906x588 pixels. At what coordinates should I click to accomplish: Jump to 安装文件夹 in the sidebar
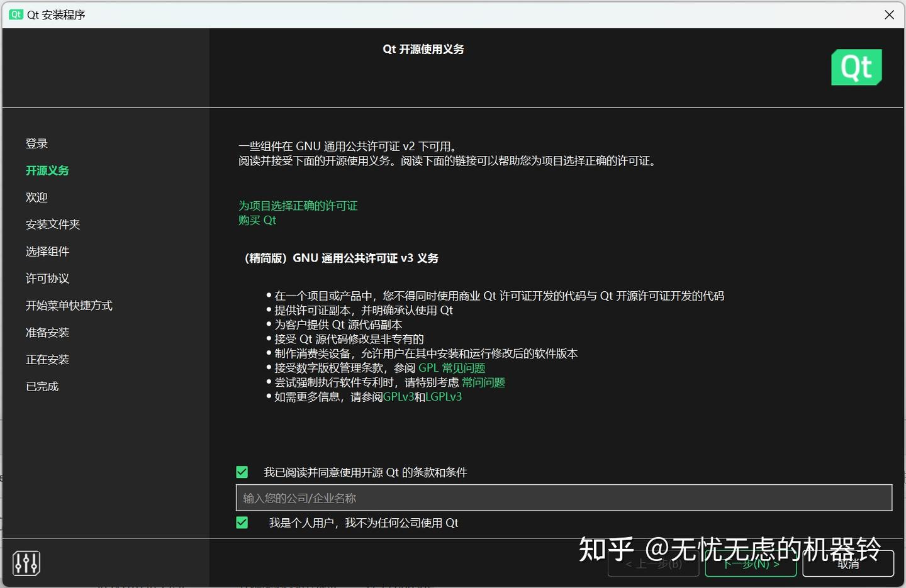[52, 224]
